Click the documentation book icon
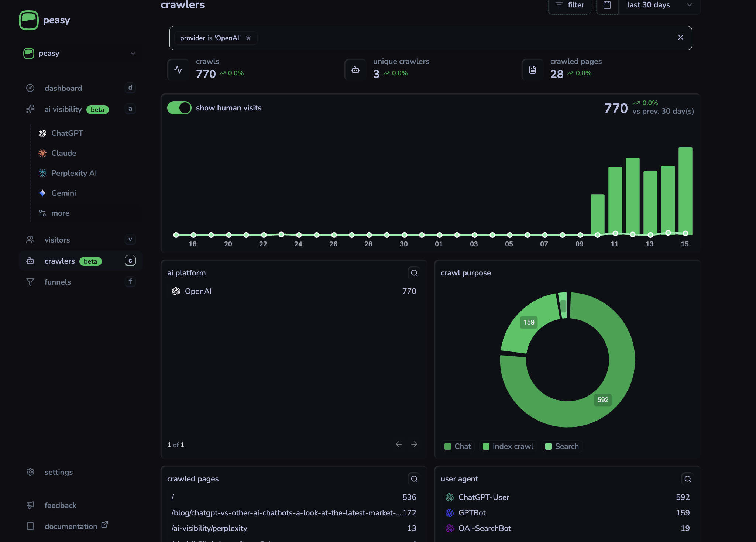 pos(30,526)
